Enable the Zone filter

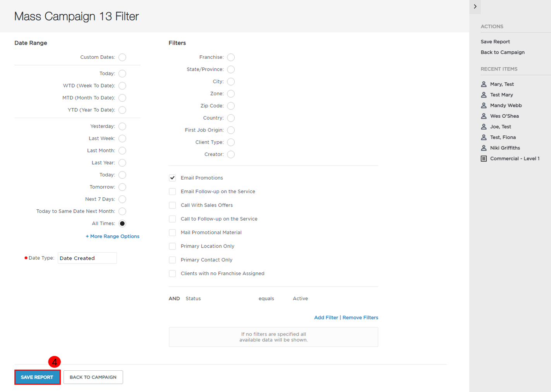click(231, 94)
